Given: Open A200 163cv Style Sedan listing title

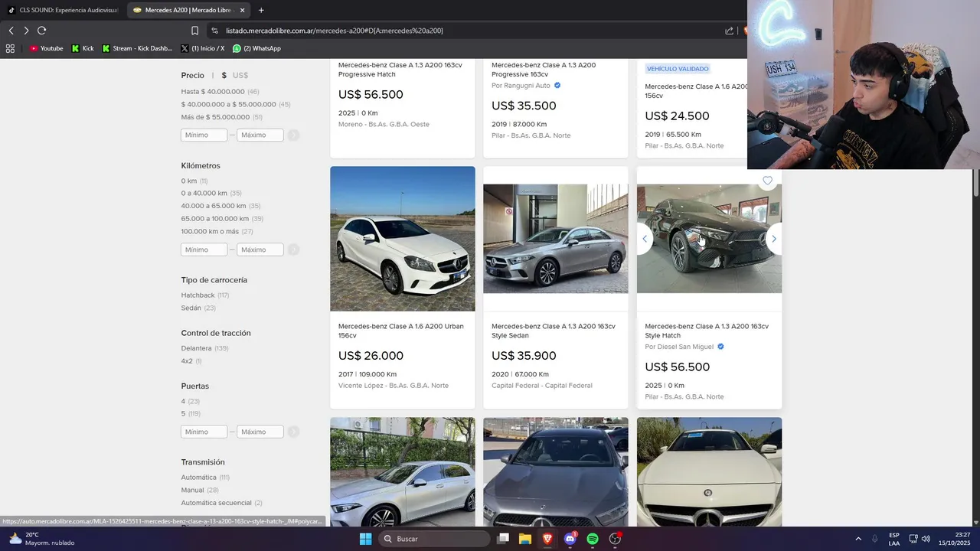Looking at the screenshot, I should click(x=554, y=331).
